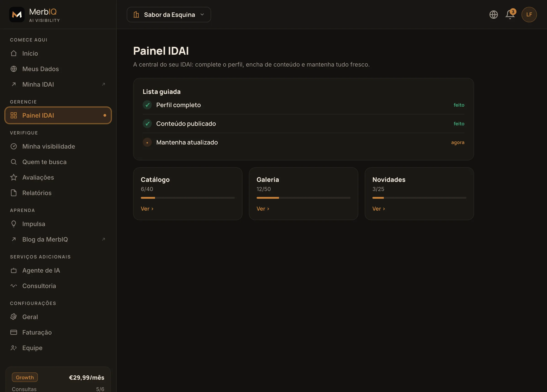Click the chevron in business selector
Viewport: 547px width, 392px height.
[x=202, y=15]
